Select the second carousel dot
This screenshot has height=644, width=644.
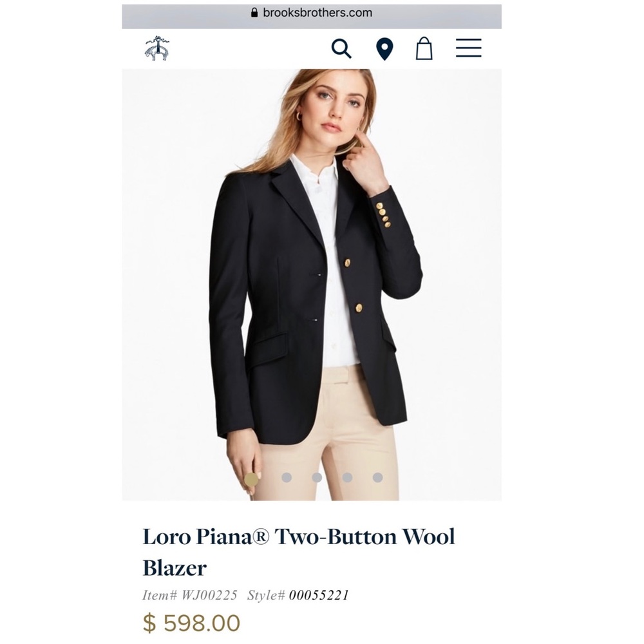pyautogui.click(x=285, y=477)
